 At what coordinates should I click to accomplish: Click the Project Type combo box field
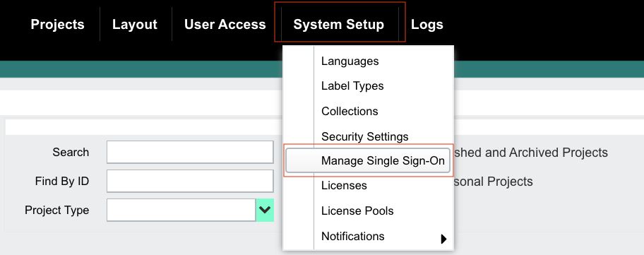tap(181, 210)
